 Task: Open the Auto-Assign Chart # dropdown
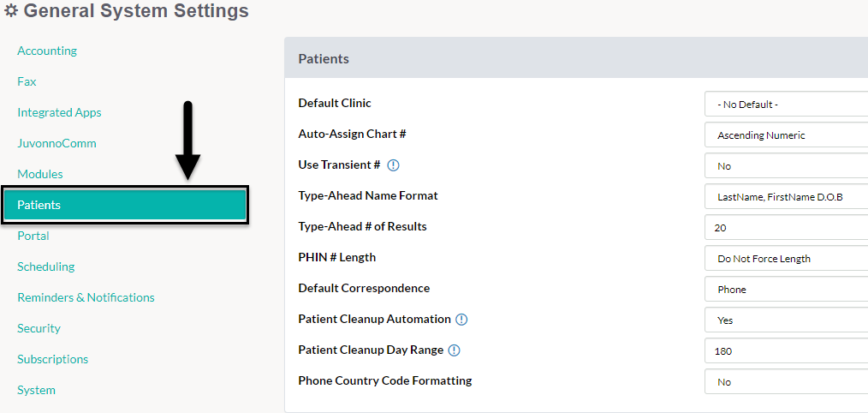coord(786,135)
